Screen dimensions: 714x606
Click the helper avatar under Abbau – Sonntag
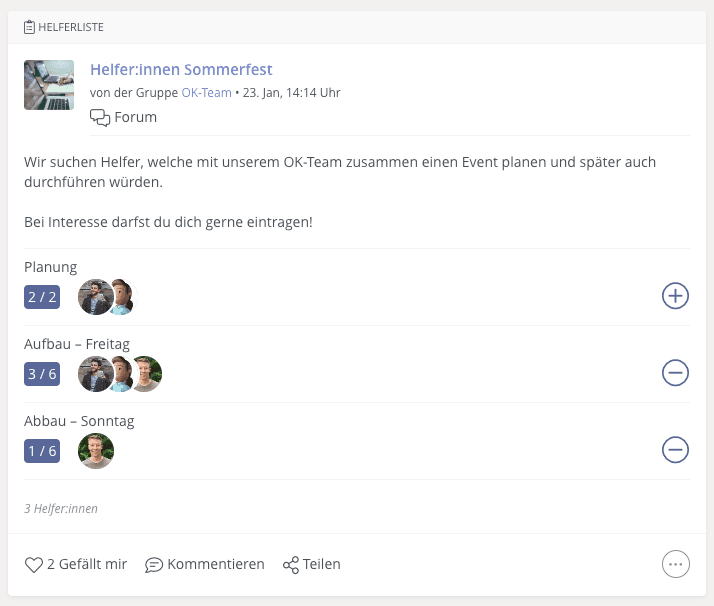click(x=96, y=451)
